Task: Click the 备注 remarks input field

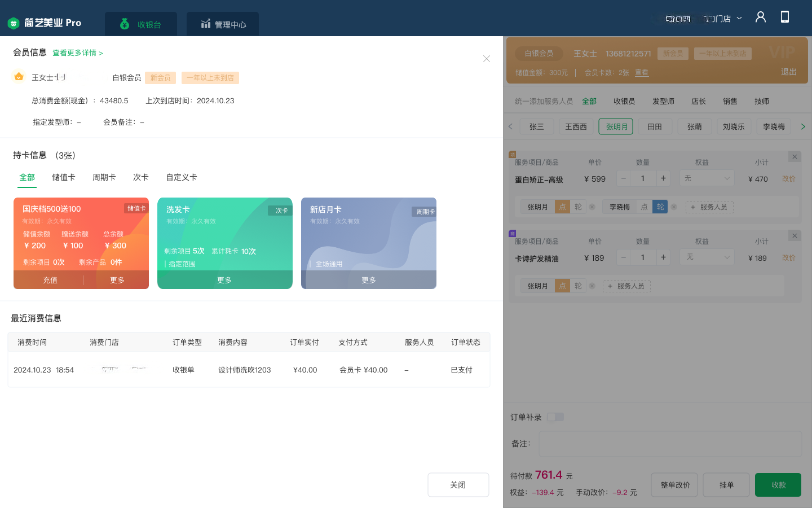Action: [670, 444]
